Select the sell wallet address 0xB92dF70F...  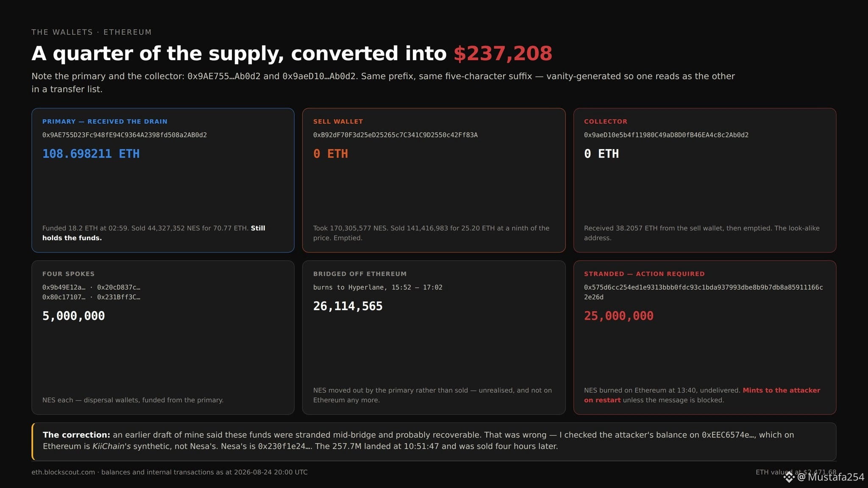pos(395,135)
